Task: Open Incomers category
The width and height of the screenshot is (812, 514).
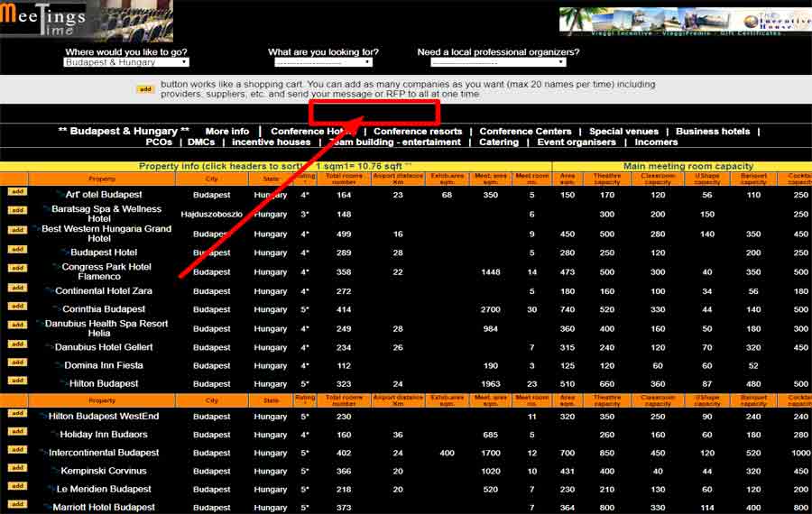Action: coord(656,142)
